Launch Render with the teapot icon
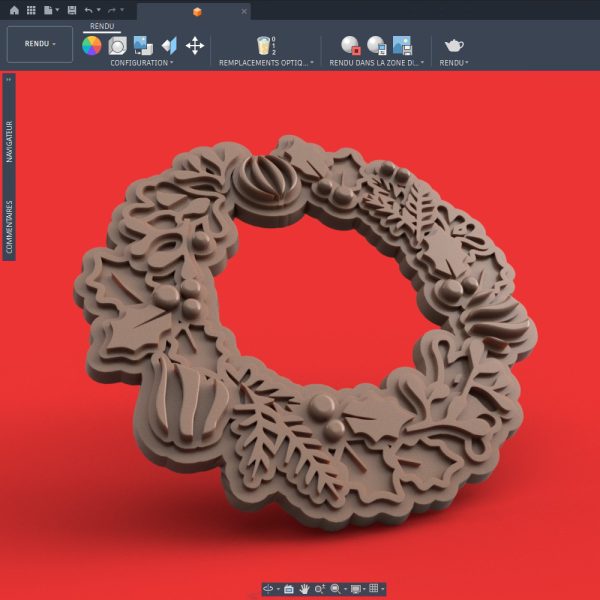 [x=454, y=46]
